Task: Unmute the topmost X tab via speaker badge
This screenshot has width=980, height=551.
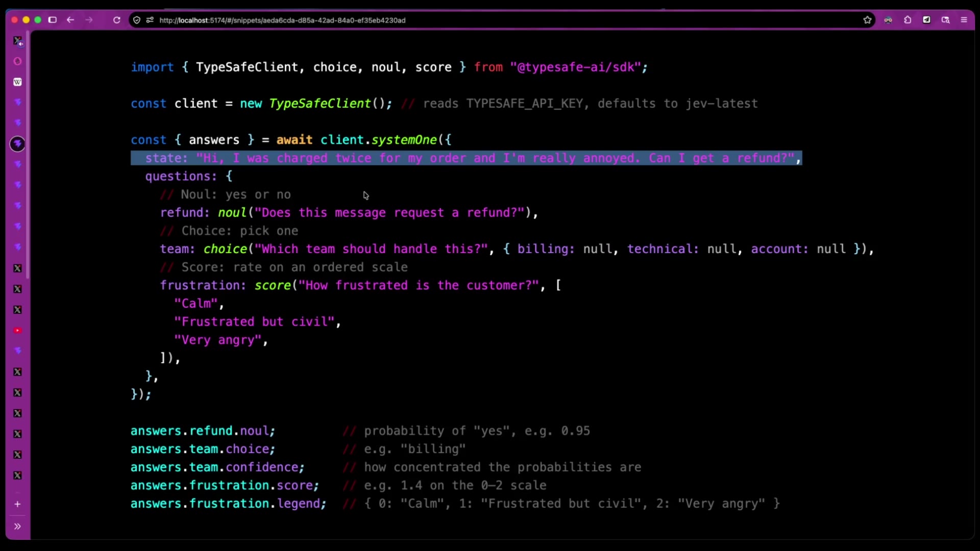Action: 20,43
